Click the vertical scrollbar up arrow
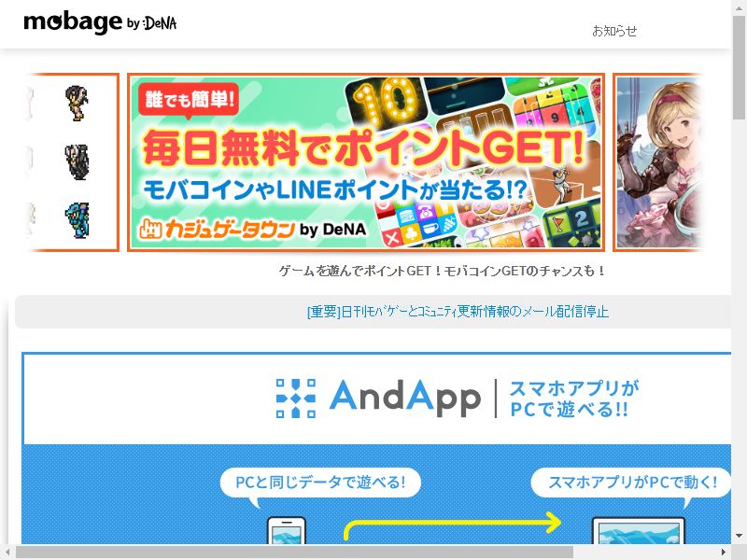The width and height of the screenshot is (747, 560). [740, 7]
